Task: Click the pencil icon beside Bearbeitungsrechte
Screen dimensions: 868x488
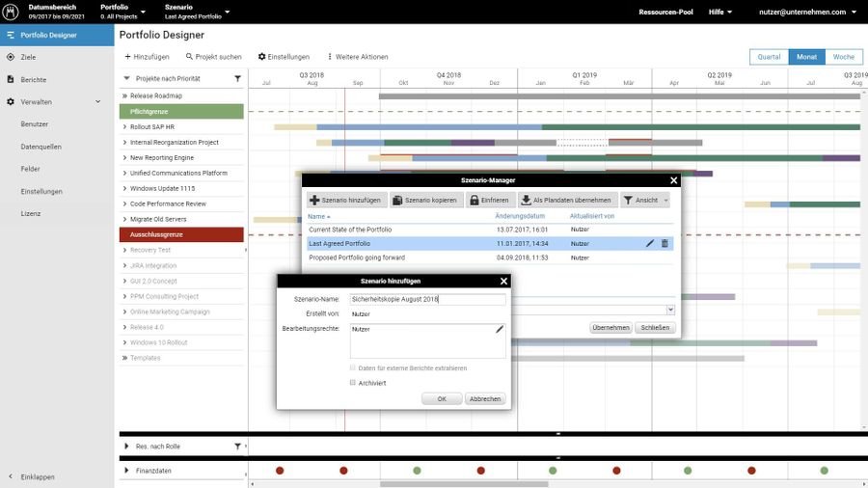Action: [500, 330]
